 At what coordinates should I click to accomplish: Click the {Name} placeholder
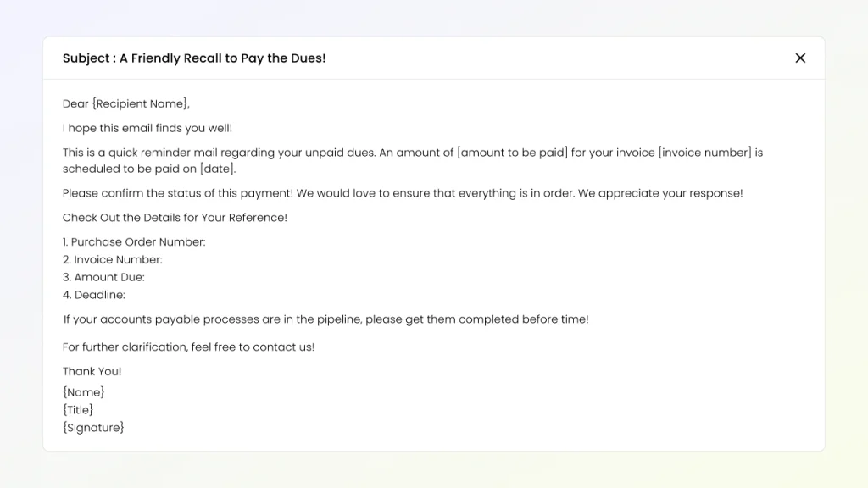point(84,393)
